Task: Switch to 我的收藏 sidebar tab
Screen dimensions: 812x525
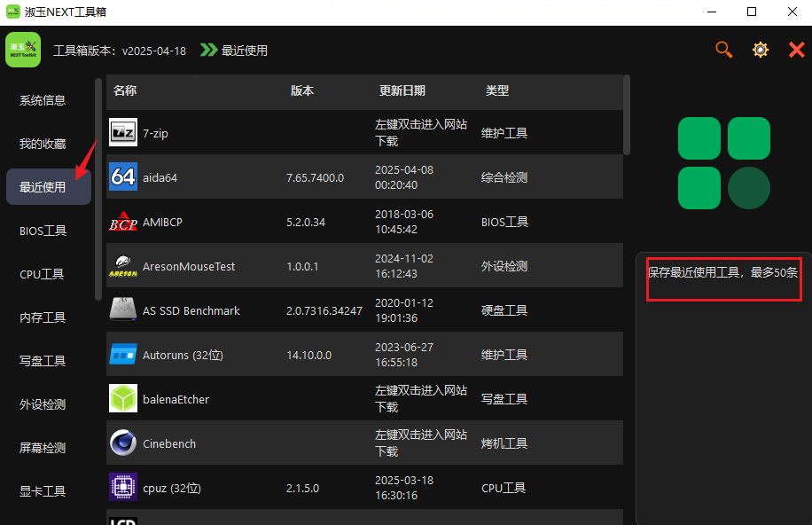Action: (43, 144)
